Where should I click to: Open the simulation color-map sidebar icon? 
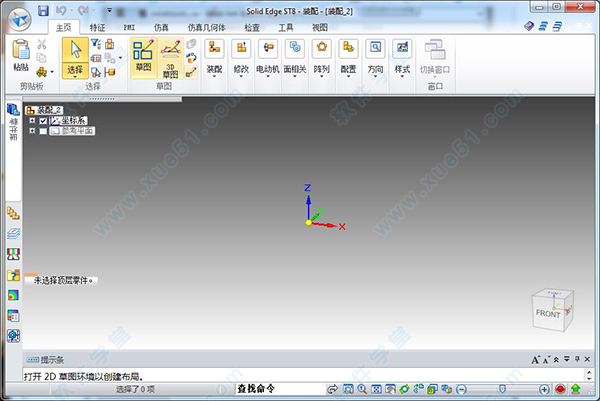(13, 295)
